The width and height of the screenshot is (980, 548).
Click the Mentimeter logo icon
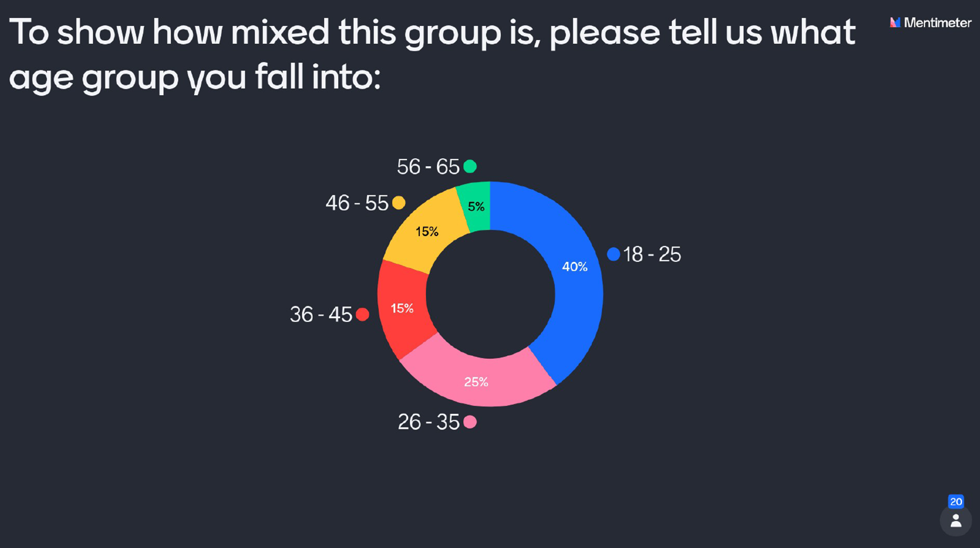tap(895, 23)
